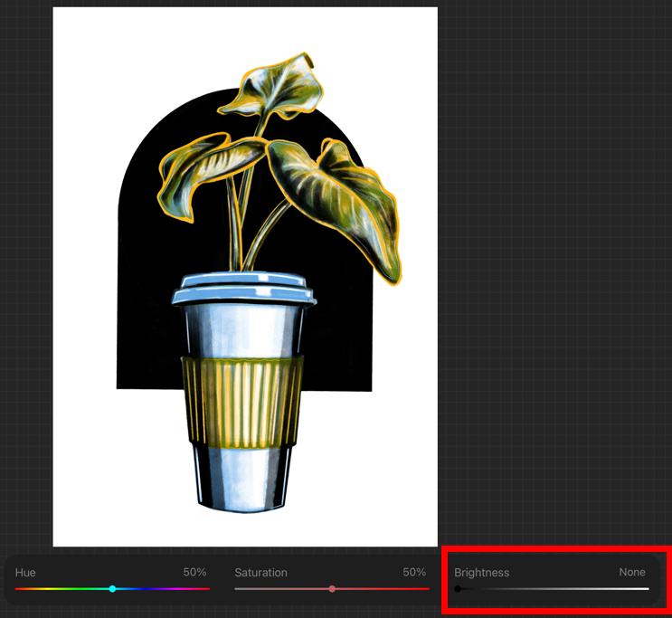Click the Saturation 50% value
Screen dimensions: 672x618
click(x=414, y=573)
